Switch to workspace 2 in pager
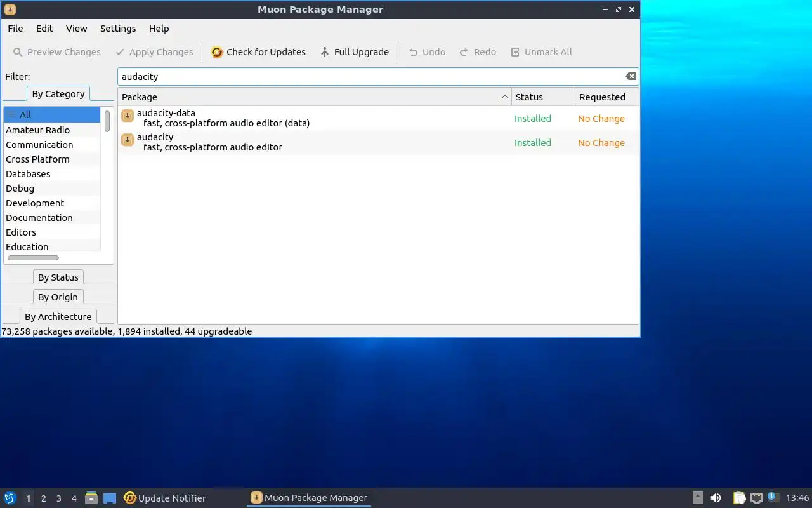 click(43, 498)
